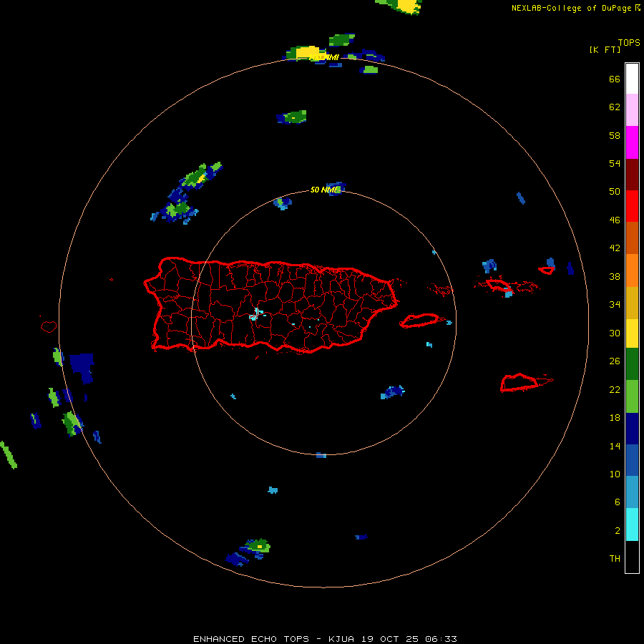Image resolution: width=644 pixels, height=644 pixels.
Task: Select the 6 legend value
Action: (x=618, y=502)
